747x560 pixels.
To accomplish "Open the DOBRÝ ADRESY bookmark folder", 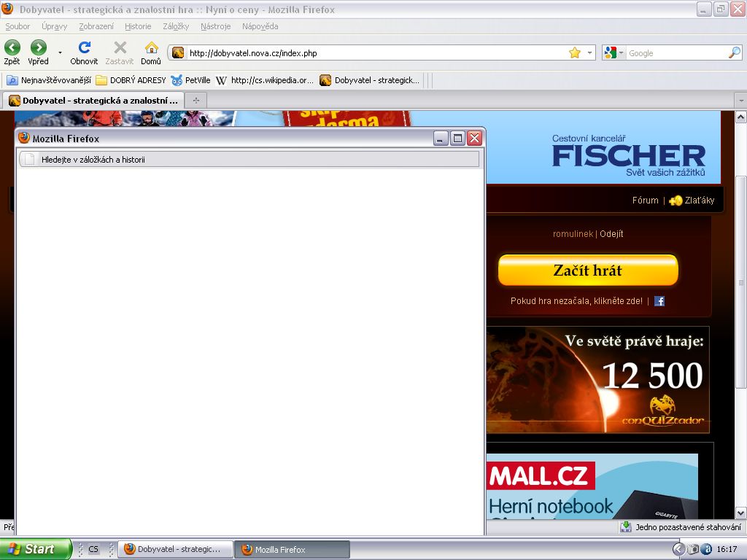I will [131, 80].
